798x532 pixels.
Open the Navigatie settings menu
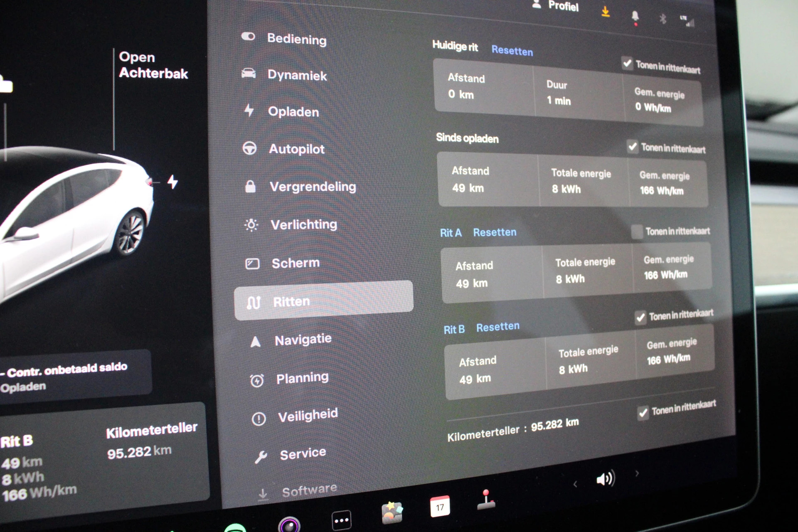[x=303, y=340]
